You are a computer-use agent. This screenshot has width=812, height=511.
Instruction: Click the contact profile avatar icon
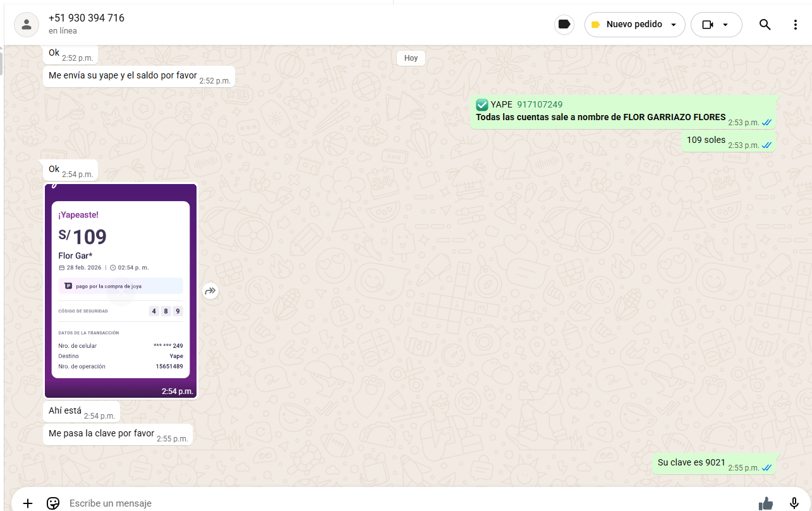(x=27, y=25)
